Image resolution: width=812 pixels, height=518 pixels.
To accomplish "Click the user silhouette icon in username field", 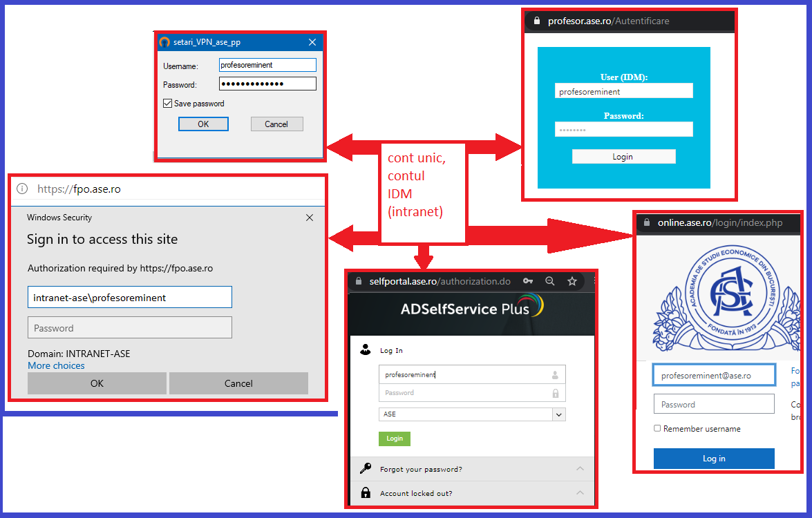I will click(555, 374).
